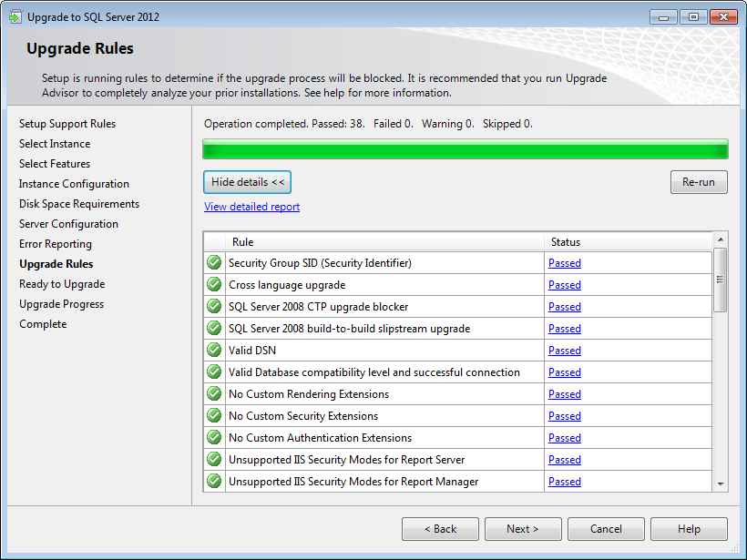
Task: Open Passed status for build-to-build slipstream upgrade
Action: [x=565, y=329]
